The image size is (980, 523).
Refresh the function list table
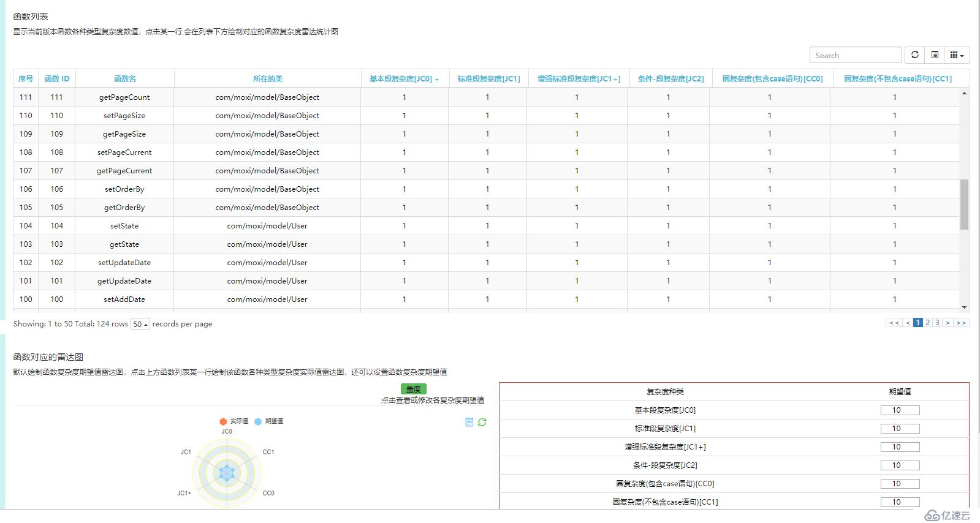coord(914,55)
